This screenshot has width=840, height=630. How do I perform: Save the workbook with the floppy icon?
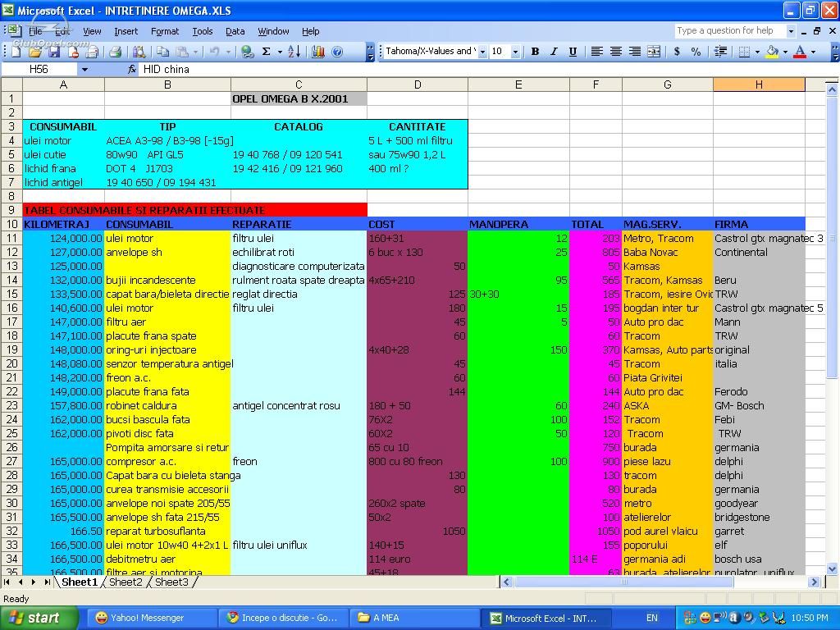(54, 52)
